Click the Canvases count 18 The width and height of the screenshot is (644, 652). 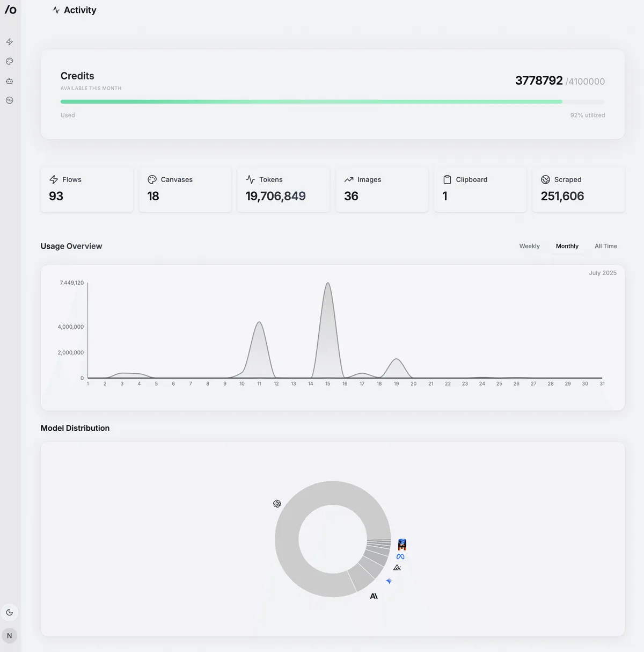[x=153, y=196]
